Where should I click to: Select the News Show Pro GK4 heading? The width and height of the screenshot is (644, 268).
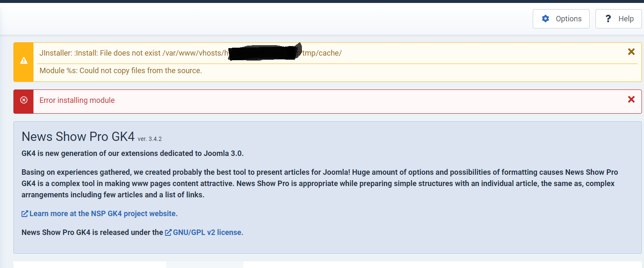(x=78, y=137)
